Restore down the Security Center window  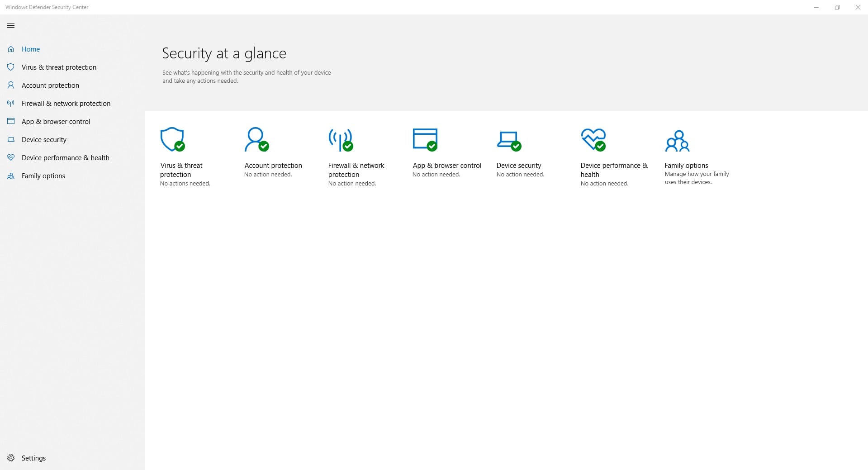(x=837, y=7)
